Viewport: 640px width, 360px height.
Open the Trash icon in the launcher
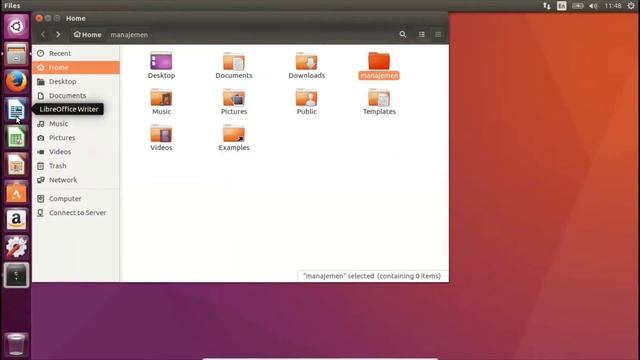(x=16, y=344)
